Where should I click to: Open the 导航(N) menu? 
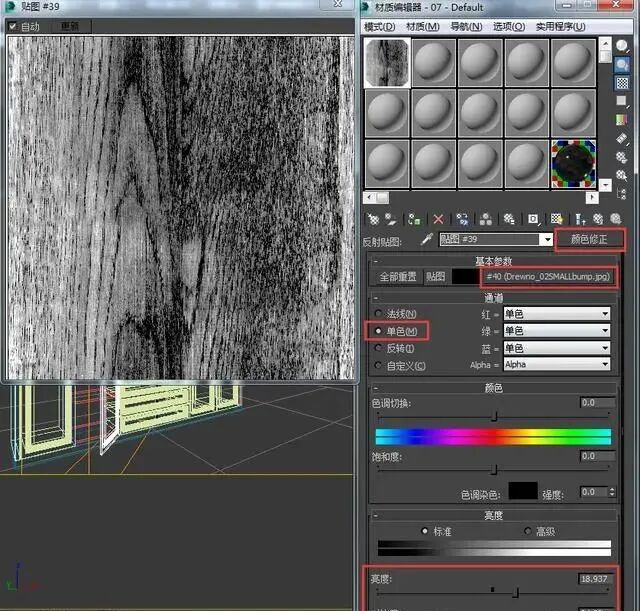tap(466, 27)
